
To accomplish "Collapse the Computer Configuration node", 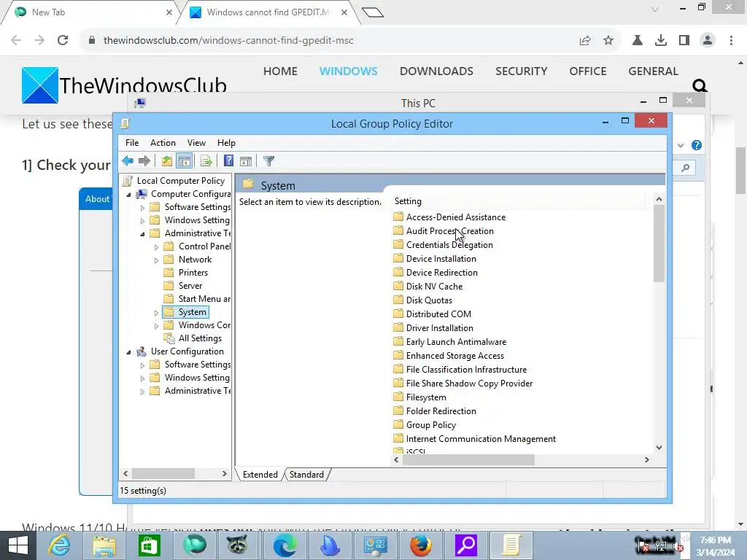I will pos(128,194).
